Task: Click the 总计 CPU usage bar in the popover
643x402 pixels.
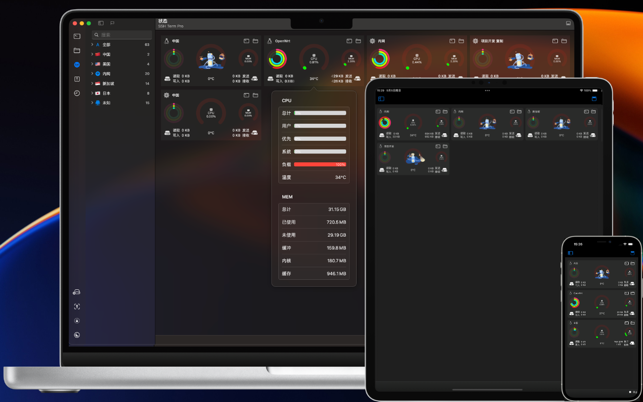Action: [320, 113]
